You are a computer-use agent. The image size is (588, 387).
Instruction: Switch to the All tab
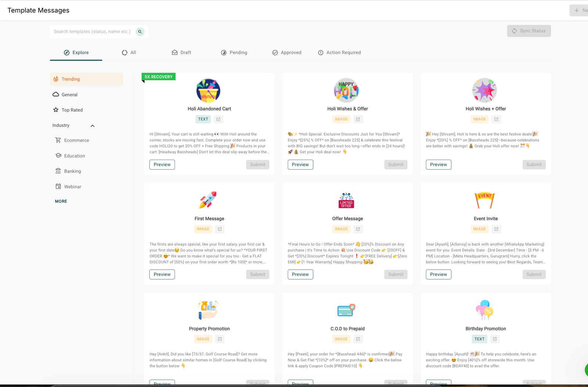[129, 53]
